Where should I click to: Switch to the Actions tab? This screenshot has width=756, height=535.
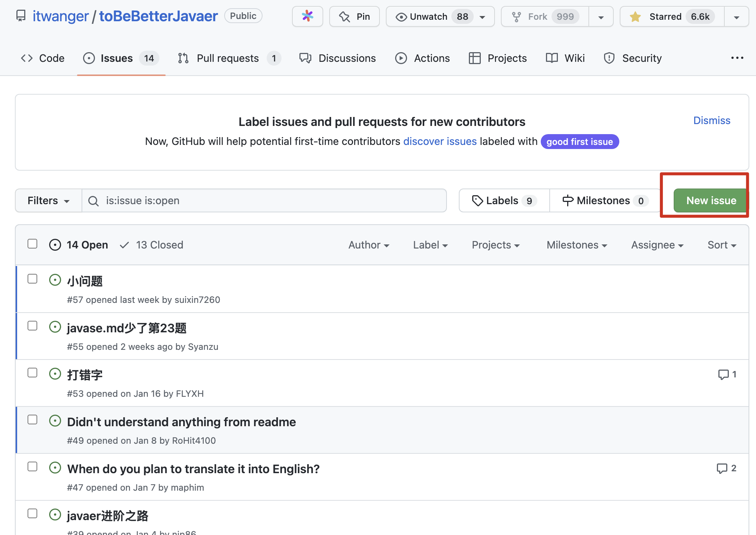click(x=422, y=58)
